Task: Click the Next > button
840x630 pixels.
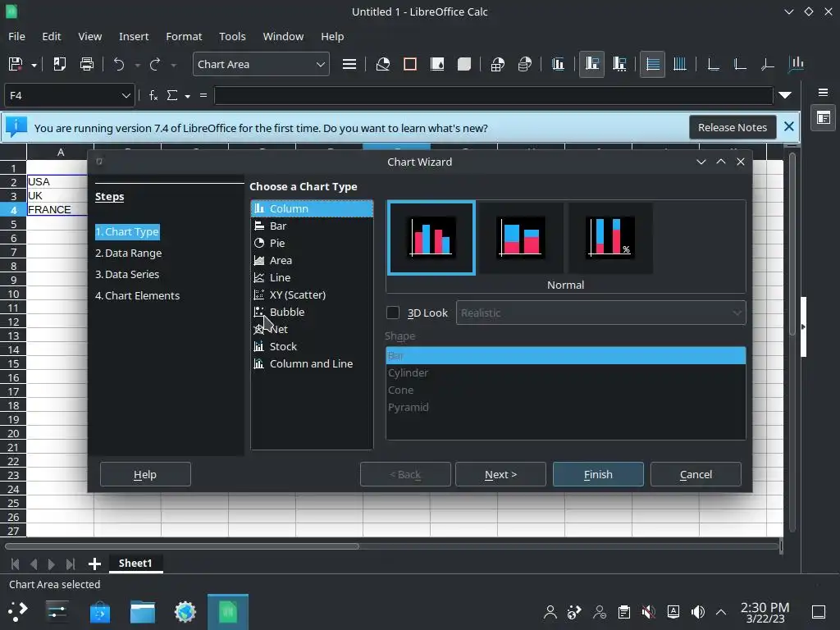Action: (x=500, y=475)
